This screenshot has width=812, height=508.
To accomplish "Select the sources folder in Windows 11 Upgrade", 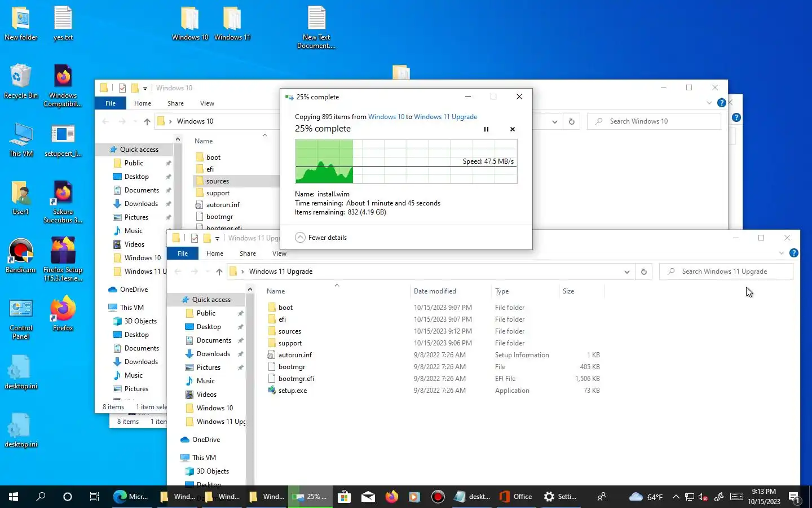I will 289,331.
